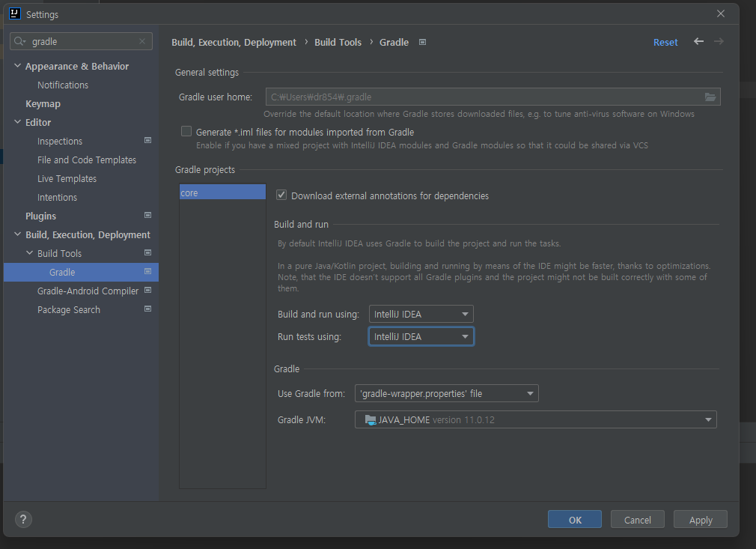This screenshot has width=756, height=549.
Task: Open Live Templates settings
Action: 67,178
